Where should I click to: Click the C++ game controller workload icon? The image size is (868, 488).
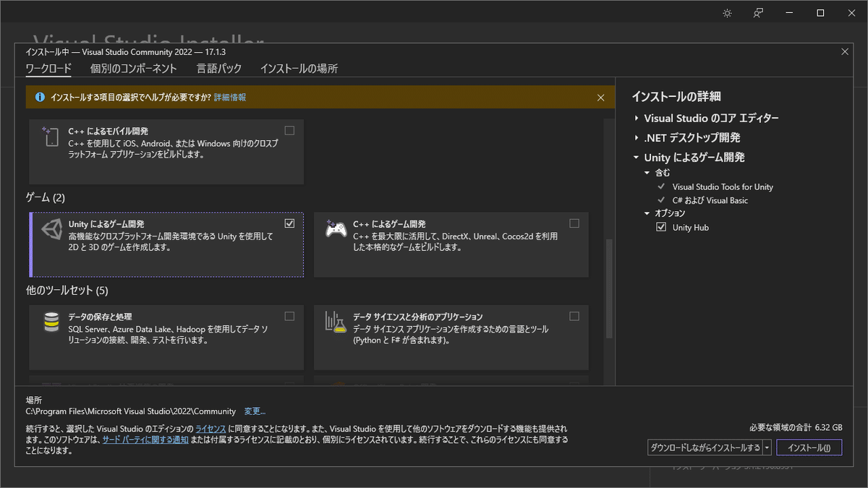click(336, 228)
